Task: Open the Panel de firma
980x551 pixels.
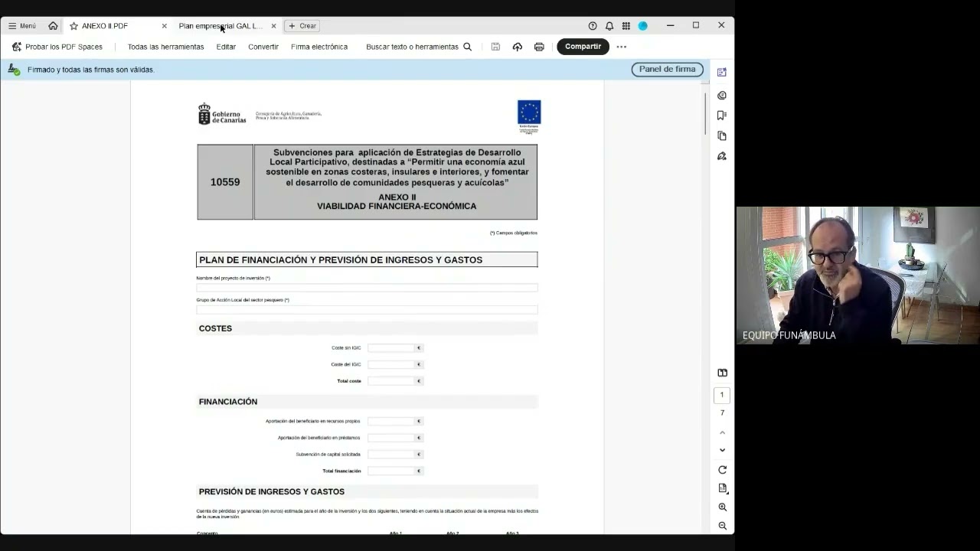Action: point(668,69)
